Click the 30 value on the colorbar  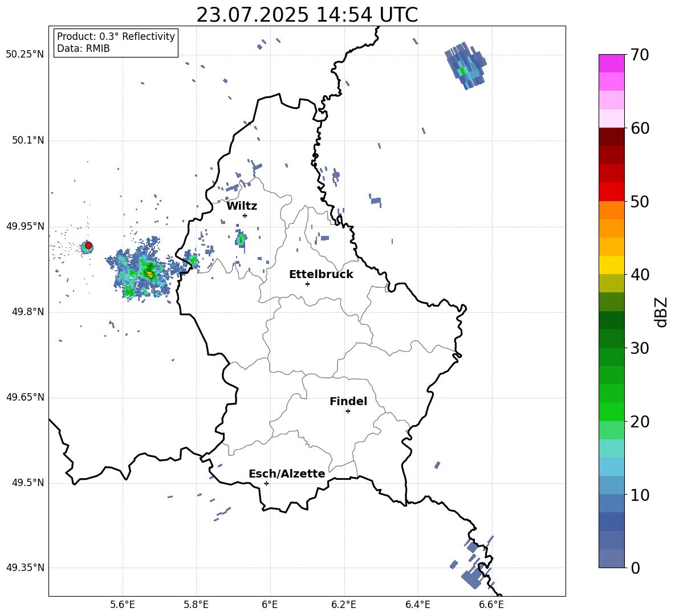coord(640,348)
